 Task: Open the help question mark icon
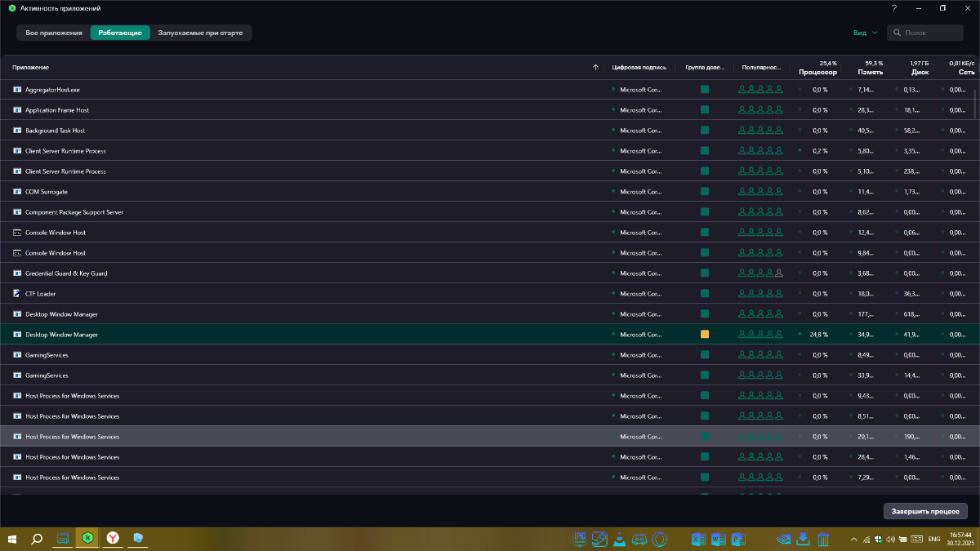click(x=894, y=8)
